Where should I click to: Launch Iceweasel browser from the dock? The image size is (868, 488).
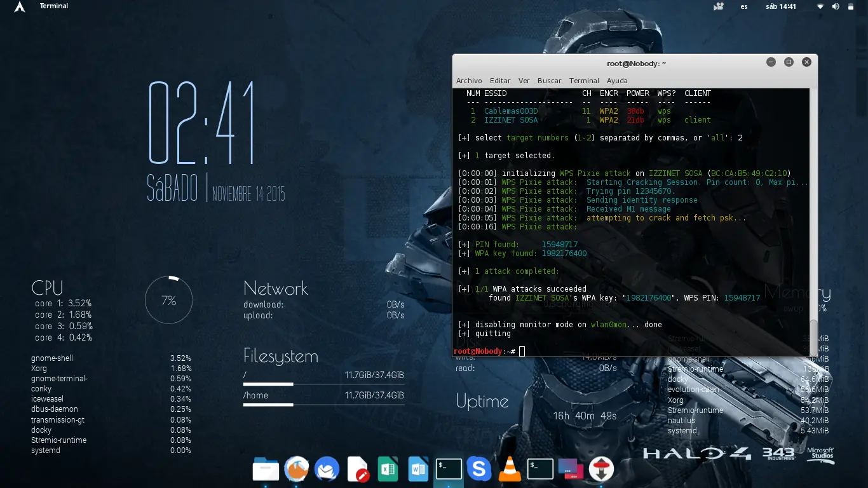(x=296, y=470)
